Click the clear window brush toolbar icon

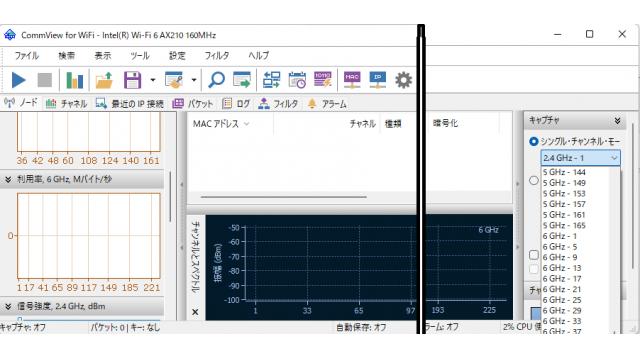(174, 80)
